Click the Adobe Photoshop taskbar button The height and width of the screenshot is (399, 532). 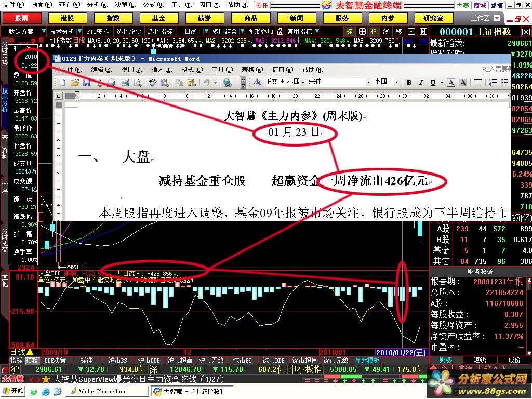click(x=108, y=391)
